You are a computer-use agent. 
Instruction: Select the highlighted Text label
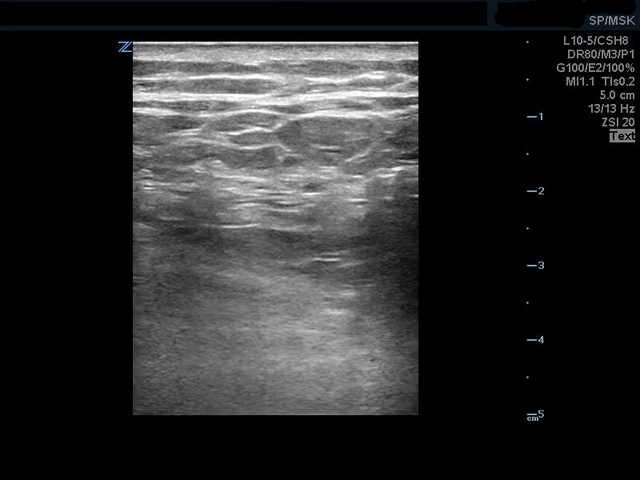[622, 136]
